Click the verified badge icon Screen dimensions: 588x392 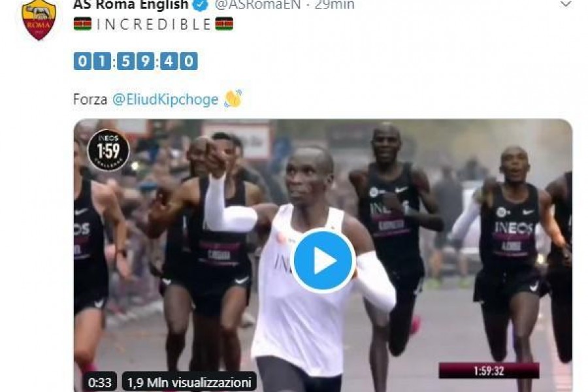[201, 5]
